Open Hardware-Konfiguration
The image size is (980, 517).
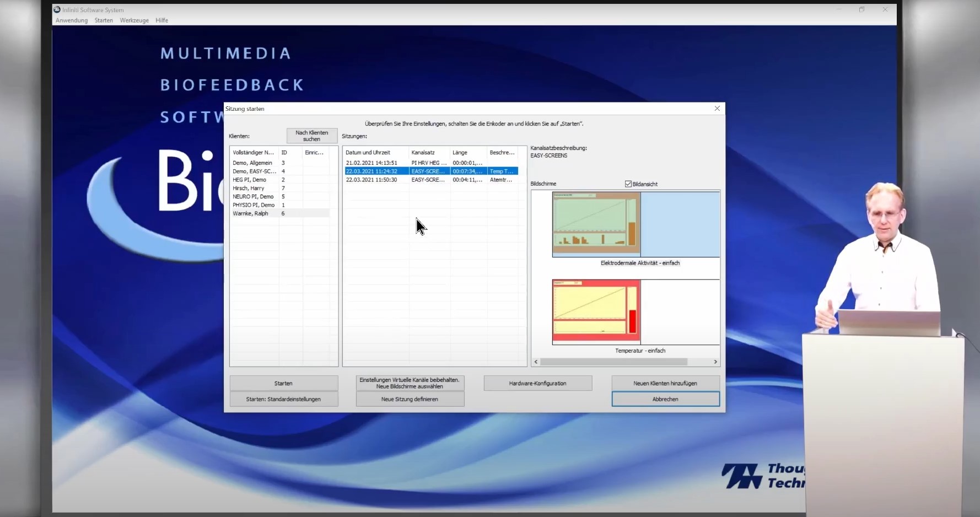pyautogui.click(x=538, y=383)
